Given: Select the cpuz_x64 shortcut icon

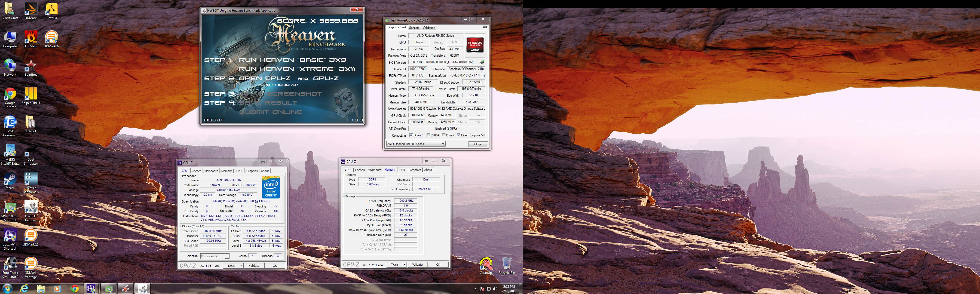Looking at the screenshot, I should 10,239.
